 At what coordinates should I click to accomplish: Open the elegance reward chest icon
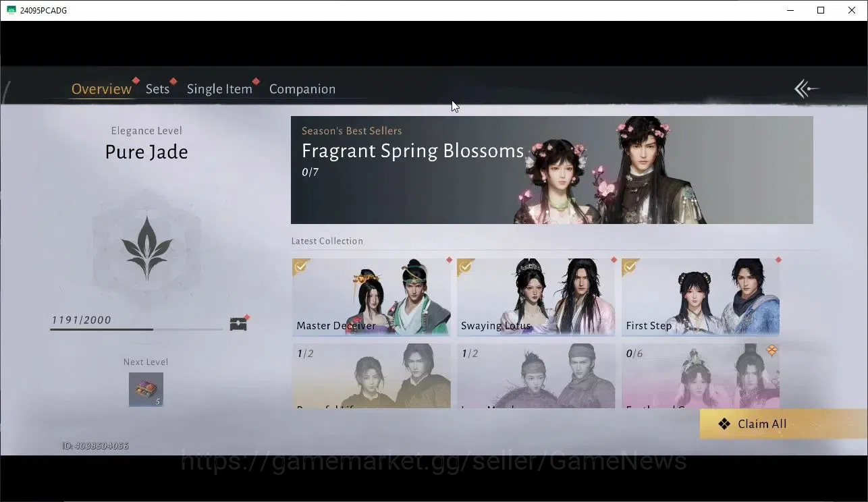pos(238,324)
